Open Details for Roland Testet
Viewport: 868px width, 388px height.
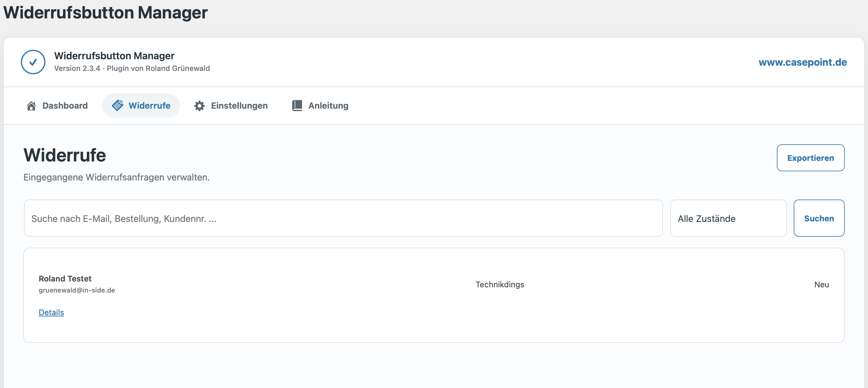51,312
